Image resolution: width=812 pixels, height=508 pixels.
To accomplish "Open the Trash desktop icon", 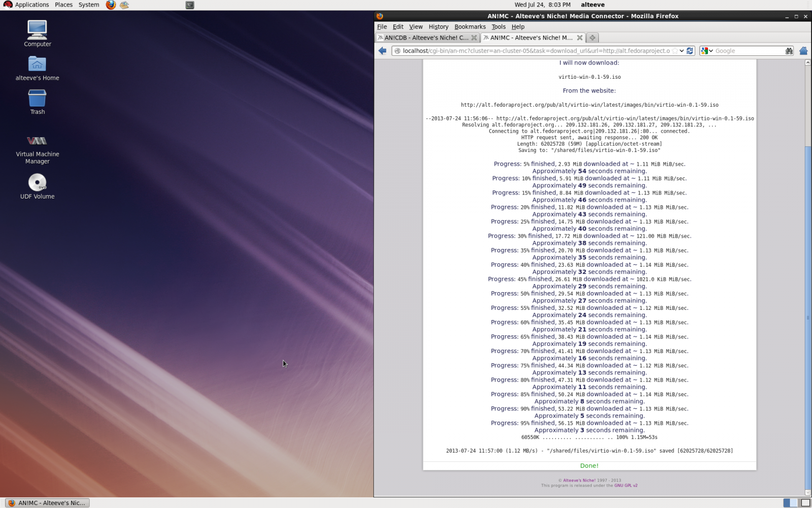I will (37, 99).
